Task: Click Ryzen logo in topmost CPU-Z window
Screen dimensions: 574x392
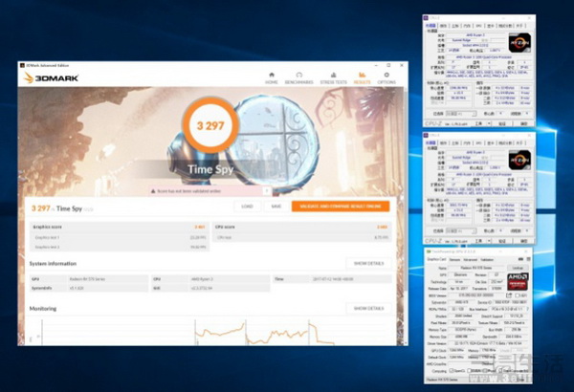Action: pyautogui.click(x=519, y=42)
